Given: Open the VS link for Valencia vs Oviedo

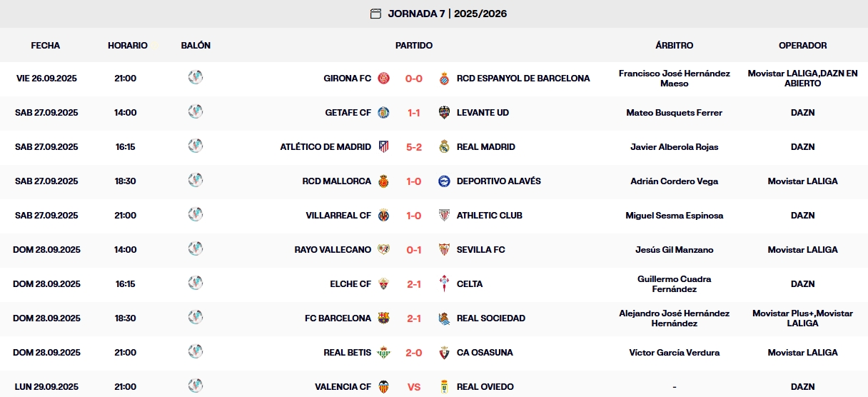Looking at the screenshot, I should tap(414, 387).
